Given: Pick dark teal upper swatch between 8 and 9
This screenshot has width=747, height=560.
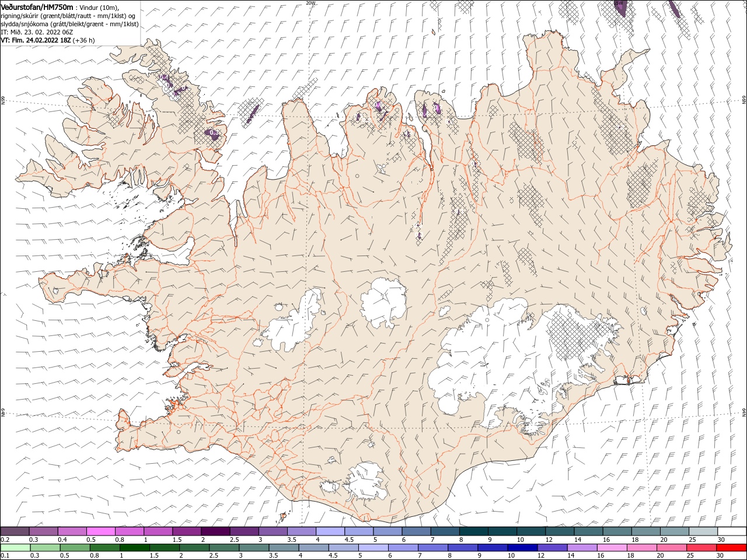Looking at the screenshot, I should point(473,531).
